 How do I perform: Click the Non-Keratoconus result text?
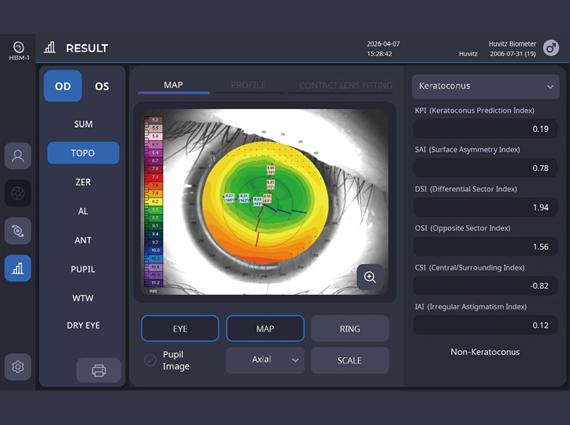tap(485, 352)
